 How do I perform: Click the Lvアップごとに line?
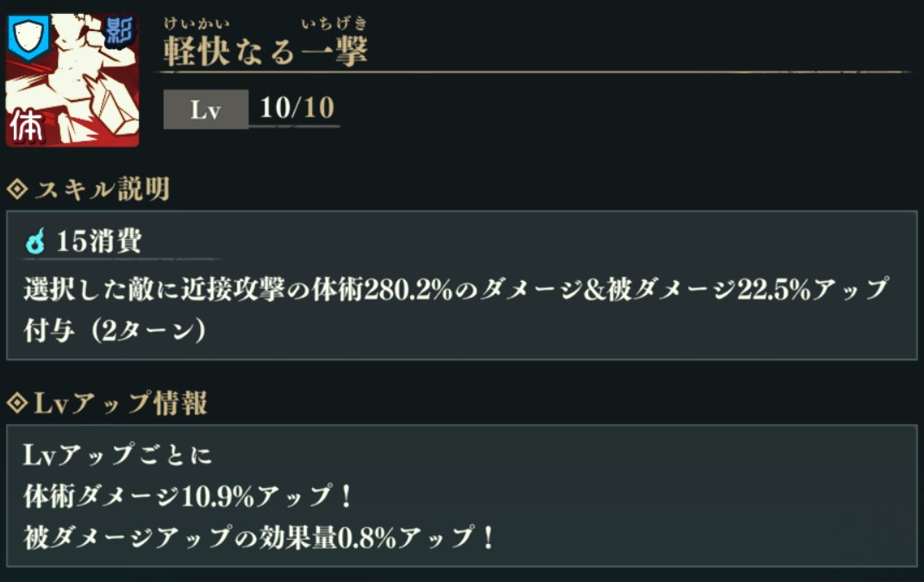coord(118,454)
